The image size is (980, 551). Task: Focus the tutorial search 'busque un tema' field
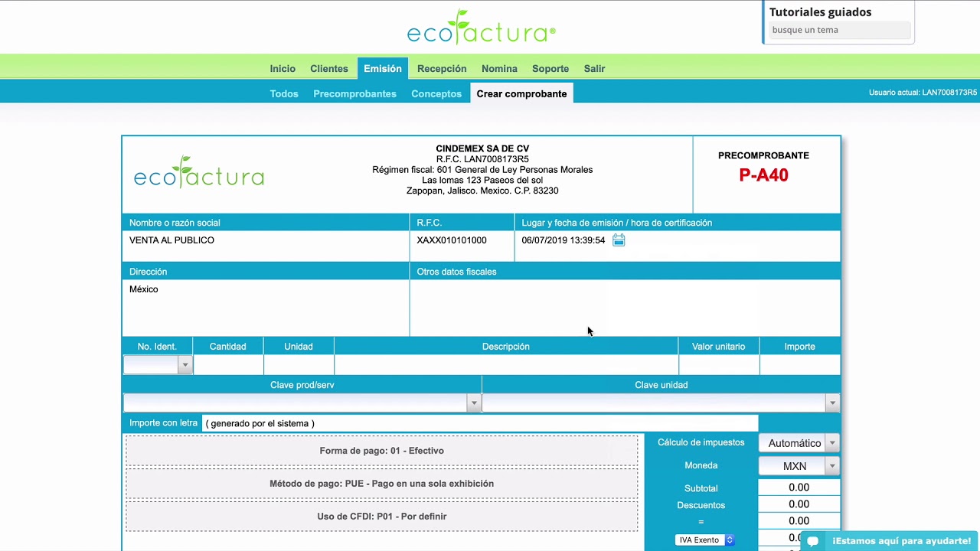[840, 30]
